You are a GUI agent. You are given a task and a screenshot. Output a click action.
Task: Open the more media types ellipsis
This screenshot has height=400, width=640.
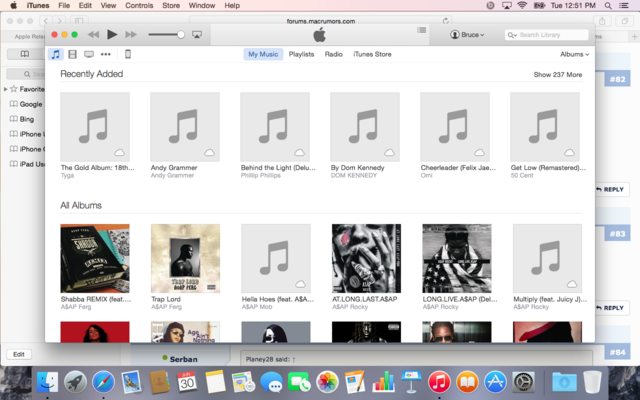tap(106, 54)
